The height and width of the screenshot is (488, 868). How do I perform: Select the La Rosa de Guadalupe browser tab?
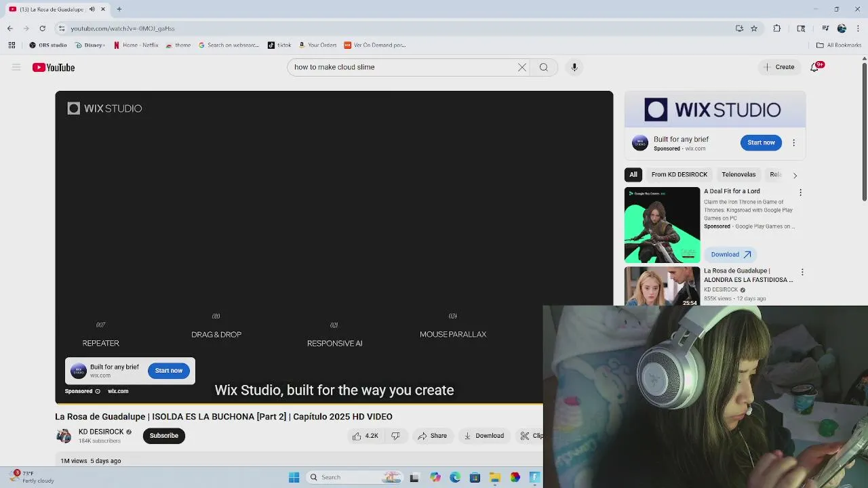pyautogui.click(x=58, y=9)
